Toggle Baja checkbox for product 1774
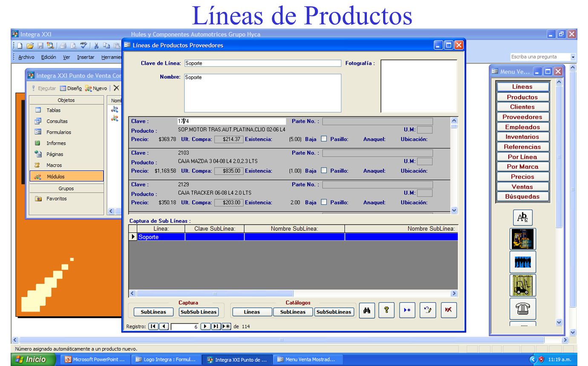 click(323, 138)
